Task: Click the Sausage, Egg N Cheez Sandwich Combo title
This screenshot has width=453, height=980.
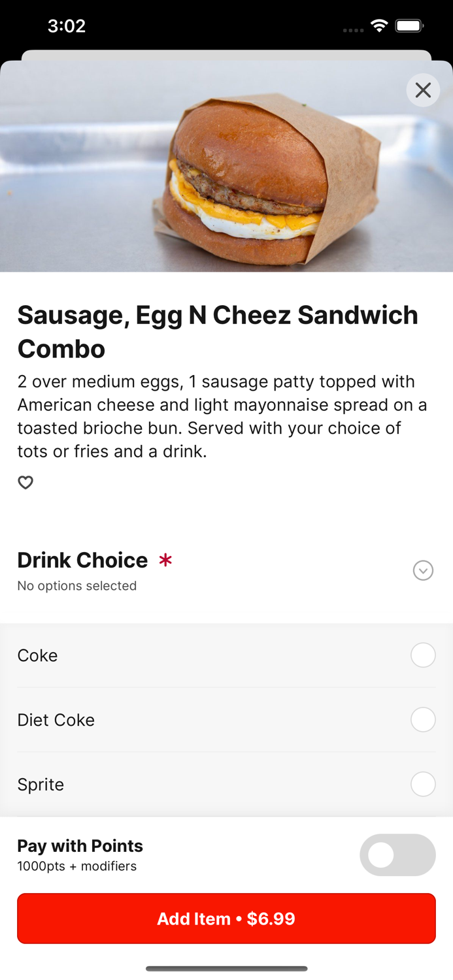Action: (x=218, y=331)
